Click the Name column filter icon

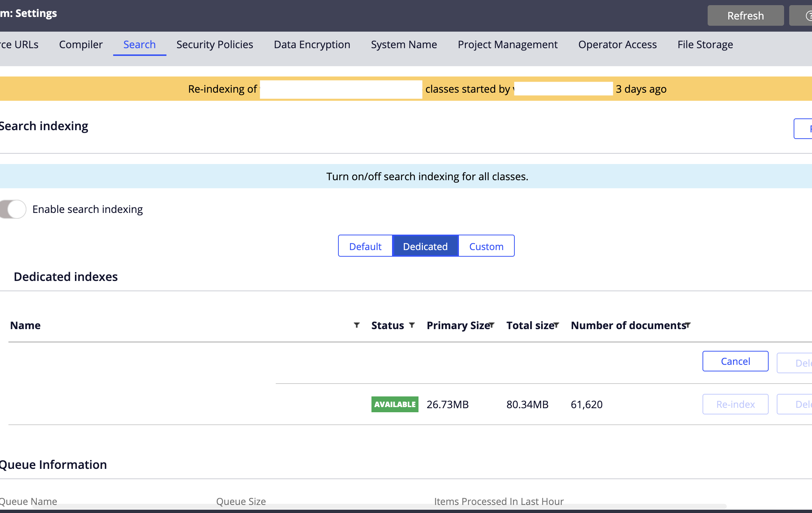pos(356,325)
